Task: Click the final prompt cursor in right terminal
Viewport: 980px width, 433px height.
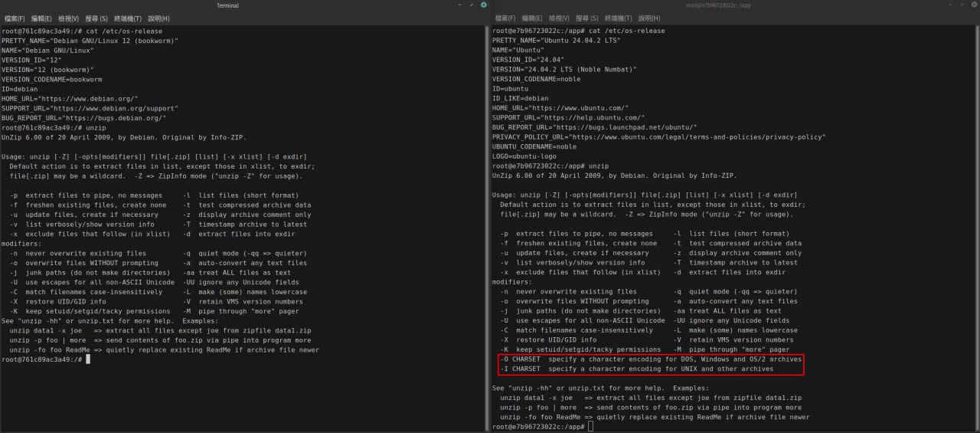Action: coord(590,427)
